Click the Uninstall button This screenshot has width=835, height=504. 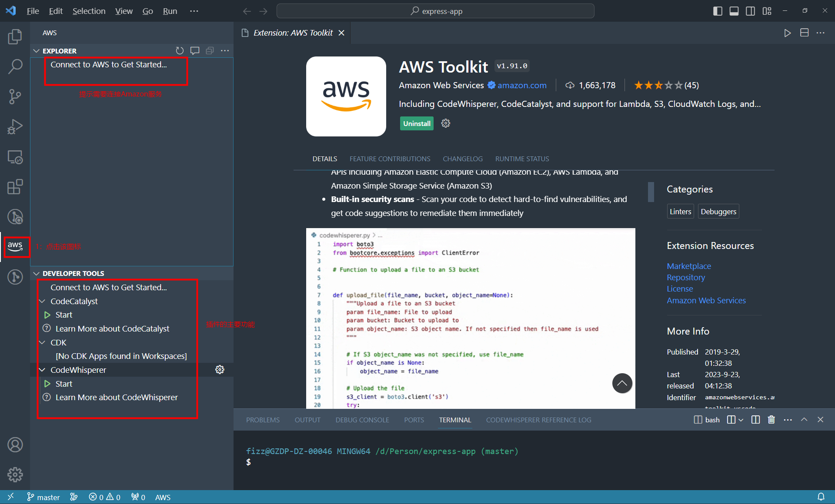[417, 123]
